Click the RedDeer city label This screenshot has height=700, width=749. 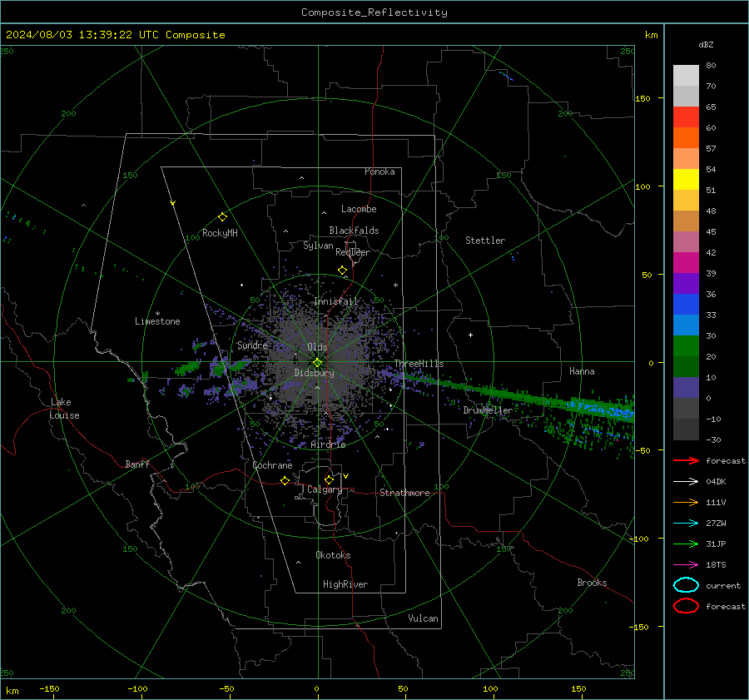(353, 252)
